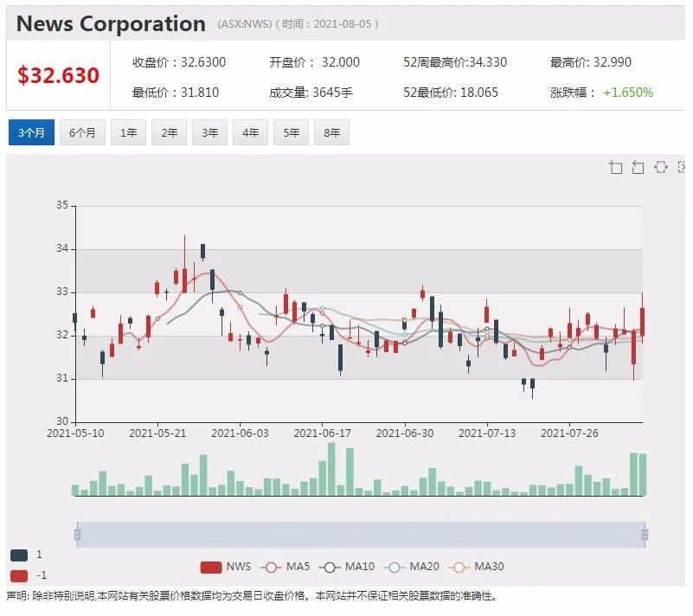
Task: Click the last red candlestick on the chart
Action: tap(642, 323)
